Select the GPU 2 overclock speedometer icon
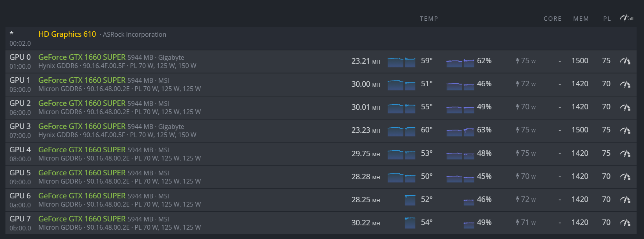This screenshot has width=644, height=239. pyautogui.click(x=625, y=107)
